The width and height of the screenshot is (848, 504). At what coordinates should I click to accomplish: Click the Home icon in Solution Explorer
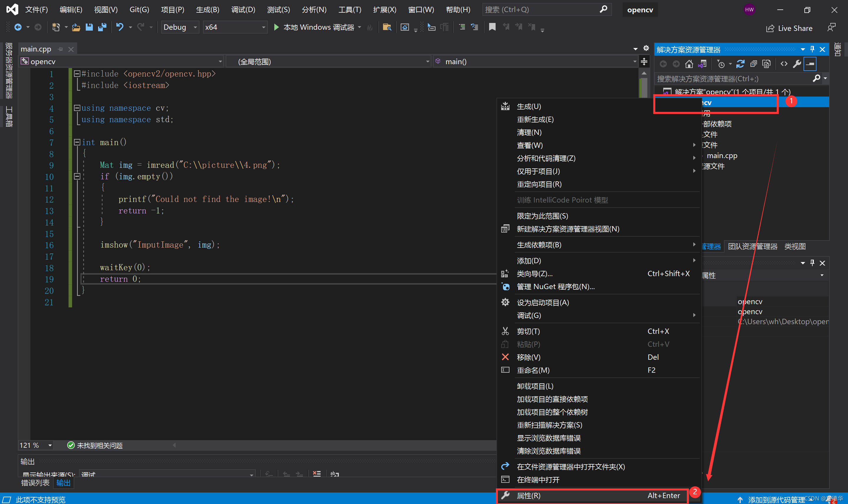pos(689,64)
